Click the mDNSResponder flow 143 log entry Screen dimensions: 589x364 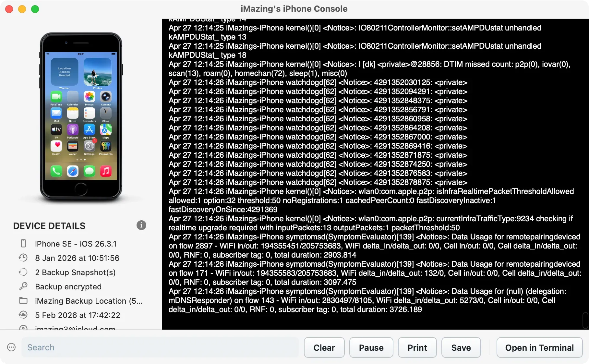(367, 300)
